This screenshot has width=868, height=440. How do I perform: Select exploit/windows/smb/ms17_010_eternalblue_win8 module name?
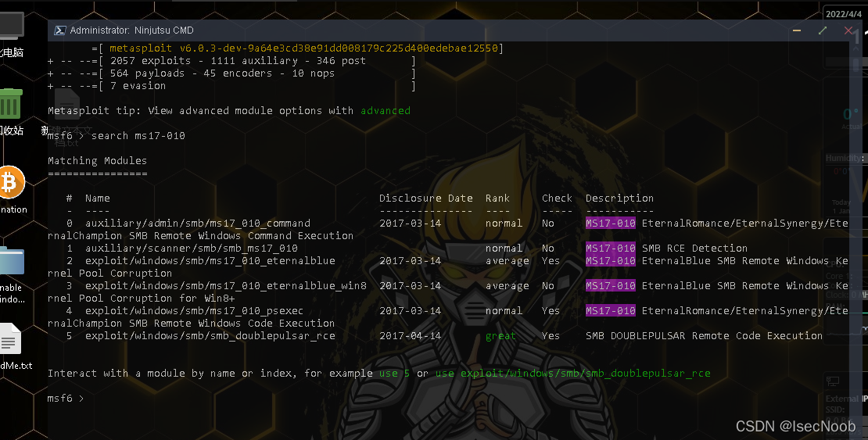[226, 286]
